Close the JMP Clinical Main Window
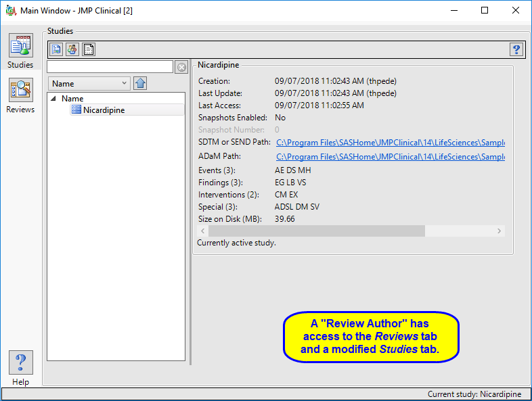This screenshot has width=532, height=401. coord(515,11)
